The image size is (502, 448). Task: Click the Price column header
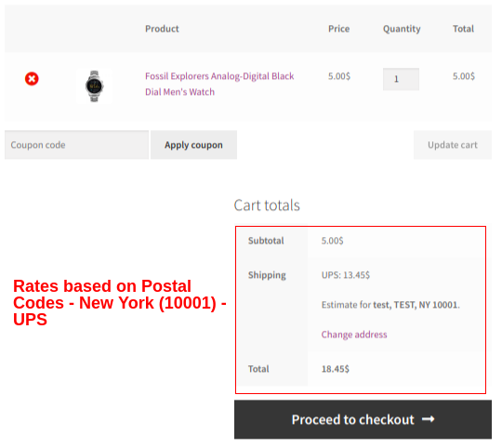pos(338,29)
